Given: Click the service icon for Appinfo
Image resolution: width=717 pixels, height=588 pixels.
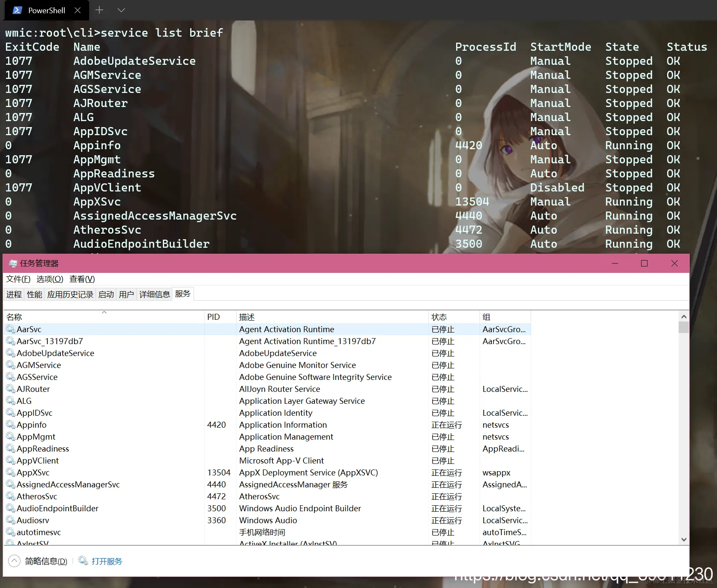Looking at the screenshot, I should tap(11, 425).
